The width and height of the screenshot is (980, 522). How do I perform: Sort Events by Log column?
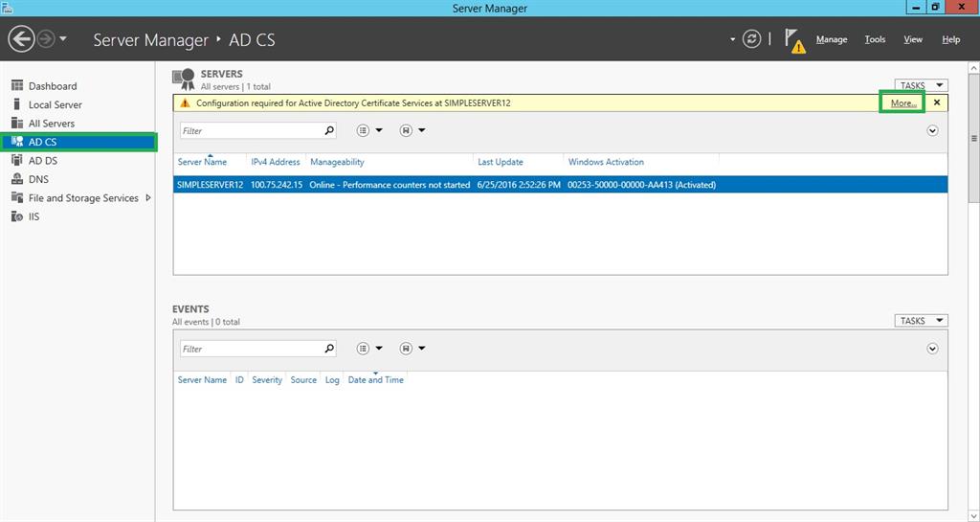tap(332, 380)
